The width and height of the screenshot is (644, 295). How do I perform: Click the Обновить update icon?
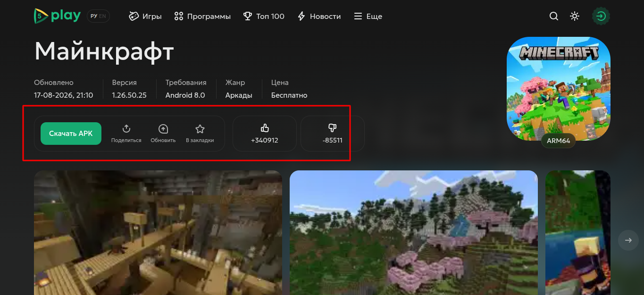(163, 134)
